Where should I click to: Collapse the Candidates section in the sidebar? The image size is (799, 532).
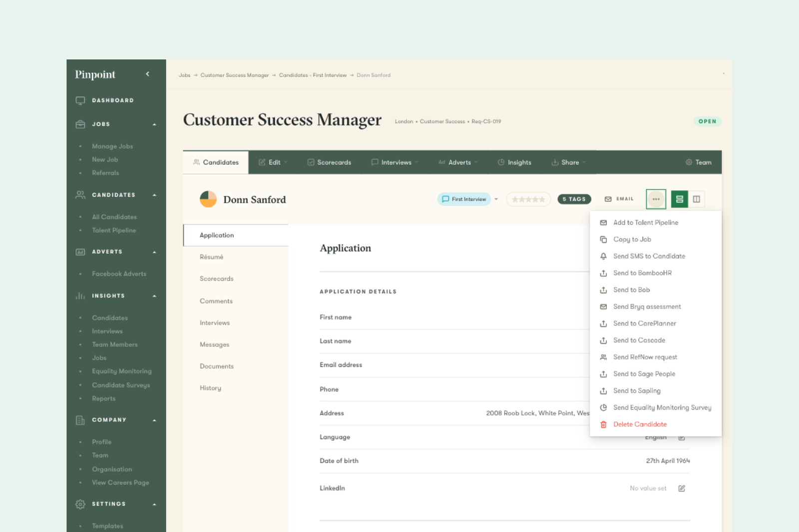155,195
